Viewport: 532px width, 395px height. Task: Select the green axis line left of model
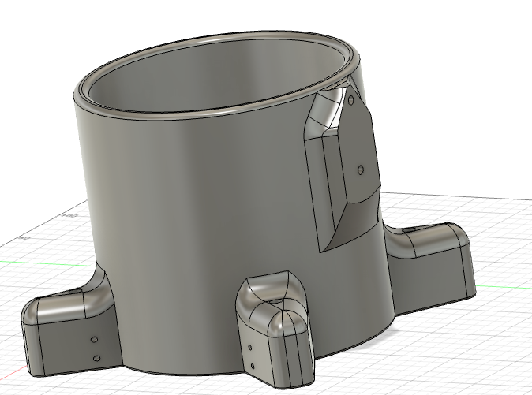click(32, 262)
